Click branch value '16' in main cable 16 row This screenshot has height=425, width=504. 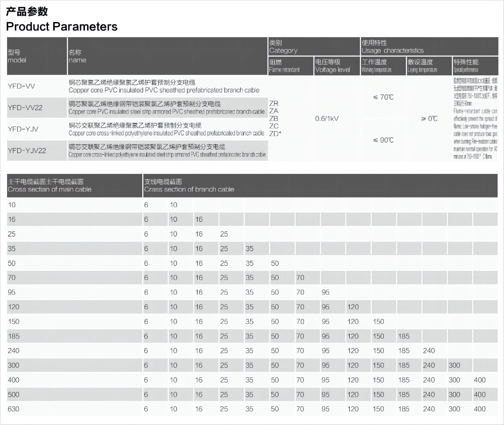click(199, 219)
